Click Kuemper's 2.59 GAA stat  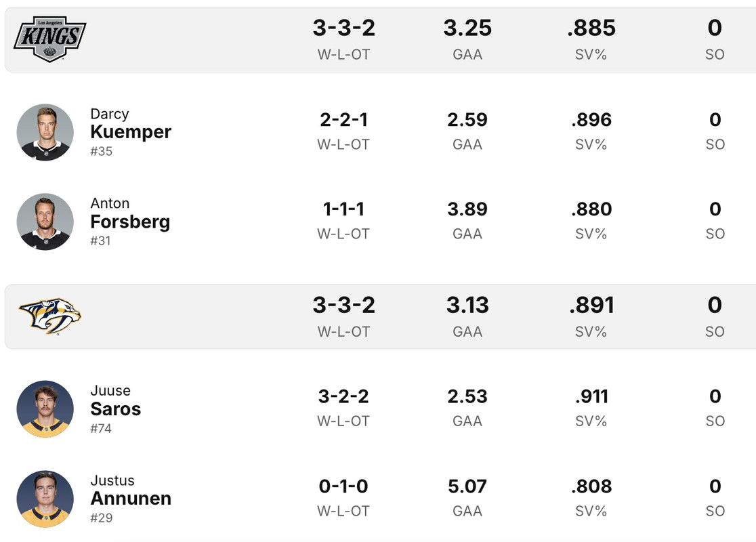coord(467,120)
